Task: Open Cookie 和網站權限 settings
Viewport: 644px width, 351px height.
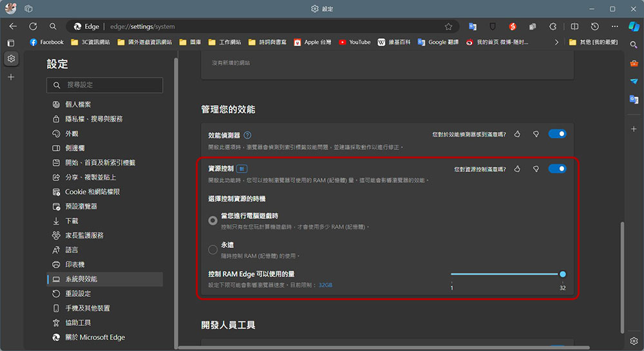Action: (105, 192)
